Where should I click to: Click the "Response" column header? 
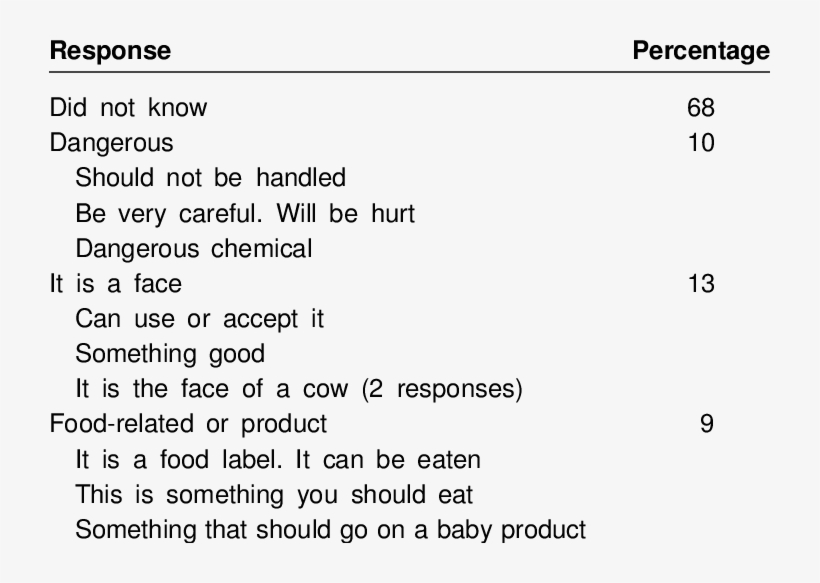110,50
